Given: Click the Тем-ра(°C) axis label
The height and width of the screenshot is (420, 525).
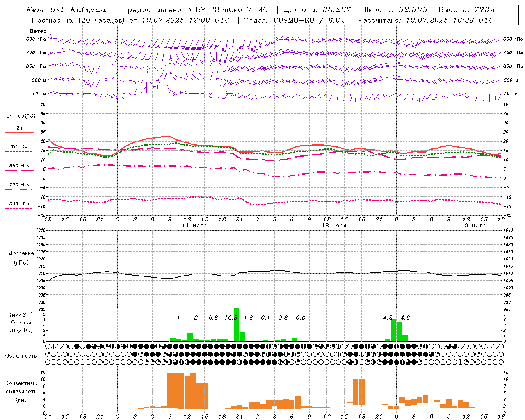Looking at the screenshot, I should tap(19, 116).
